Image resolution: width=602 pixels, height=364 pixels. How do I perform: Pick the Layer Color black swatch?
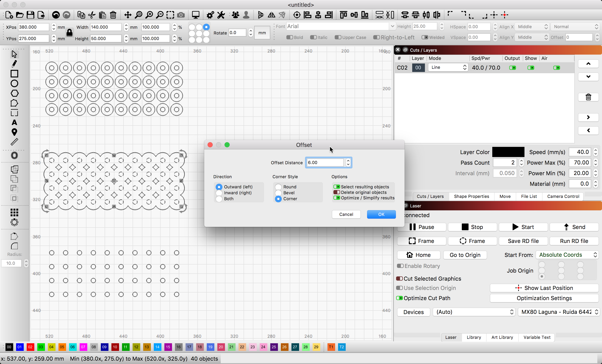coord(508,152)
